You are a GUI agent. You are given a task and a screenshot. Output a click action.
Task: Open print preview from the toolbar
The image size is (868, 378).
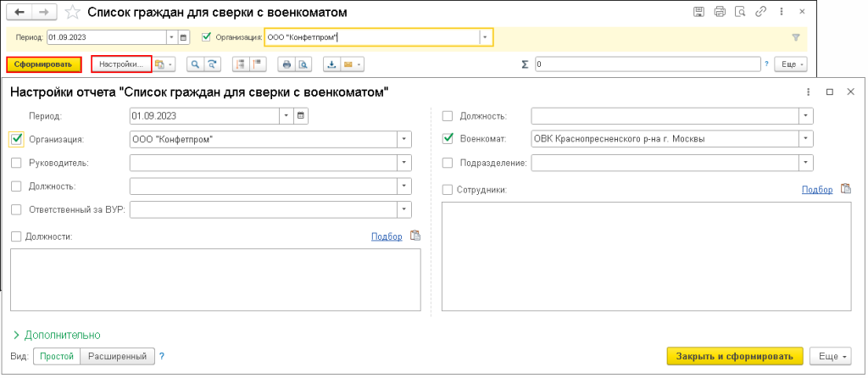coord(303,64)
